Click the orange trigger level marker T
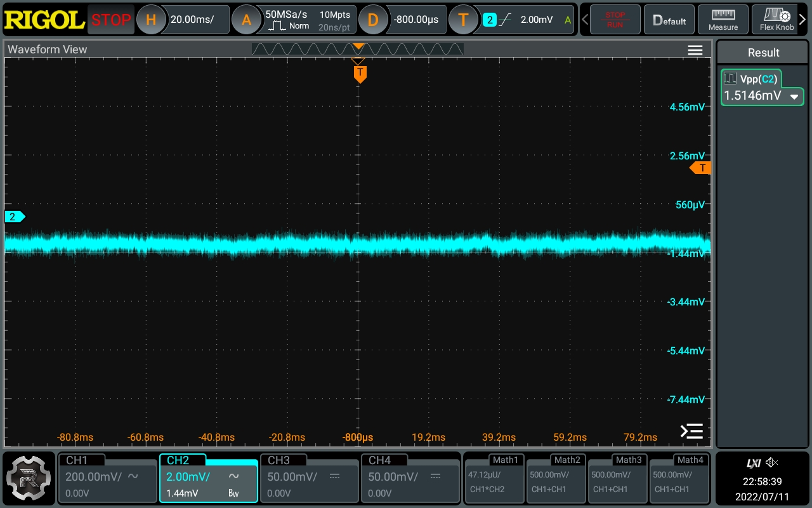 (x=700, y=168)
